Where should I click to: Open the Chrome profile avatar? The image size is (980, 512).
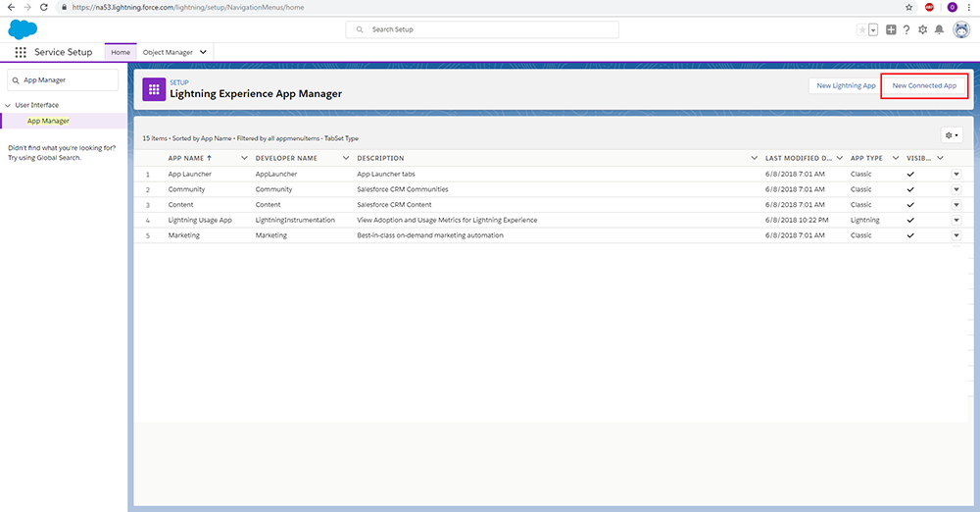click(952, 8)
